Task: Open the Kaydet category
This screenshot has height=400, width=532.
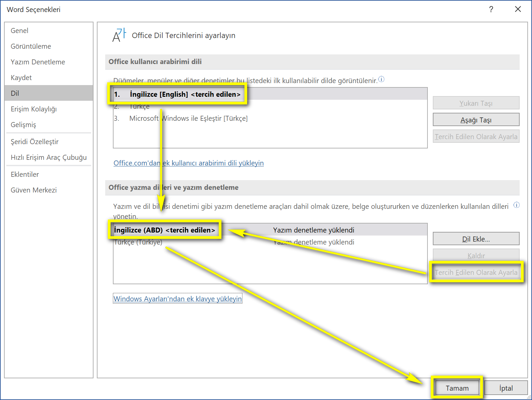Action: pyautogui.click(x=49, y=78)
